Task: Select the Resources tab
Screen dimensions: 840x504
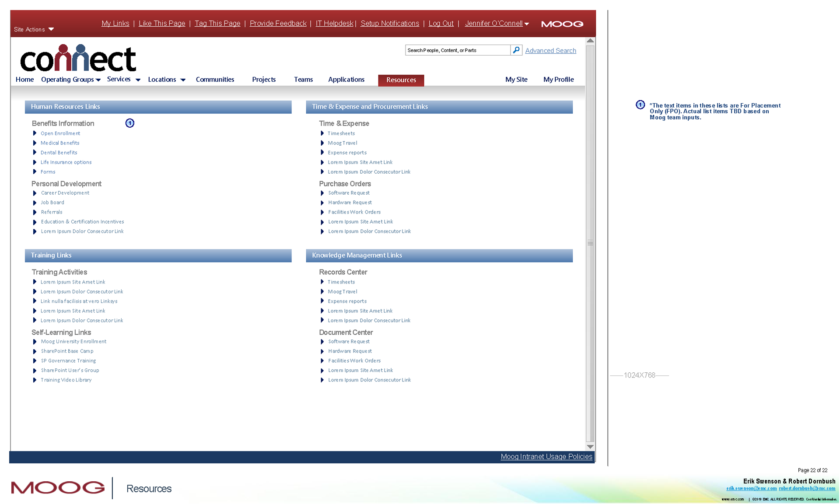Action: (401, 80)
